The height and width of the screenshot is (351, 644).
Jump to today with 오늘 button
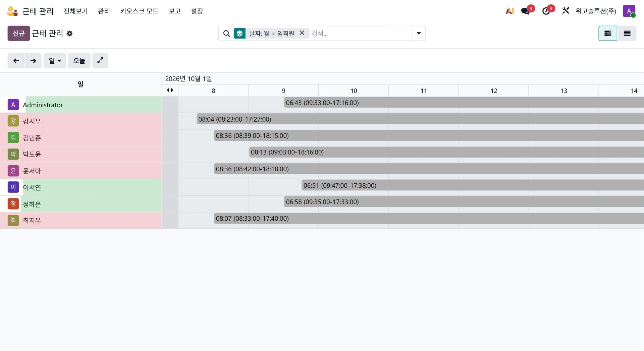tap(79, 61)
